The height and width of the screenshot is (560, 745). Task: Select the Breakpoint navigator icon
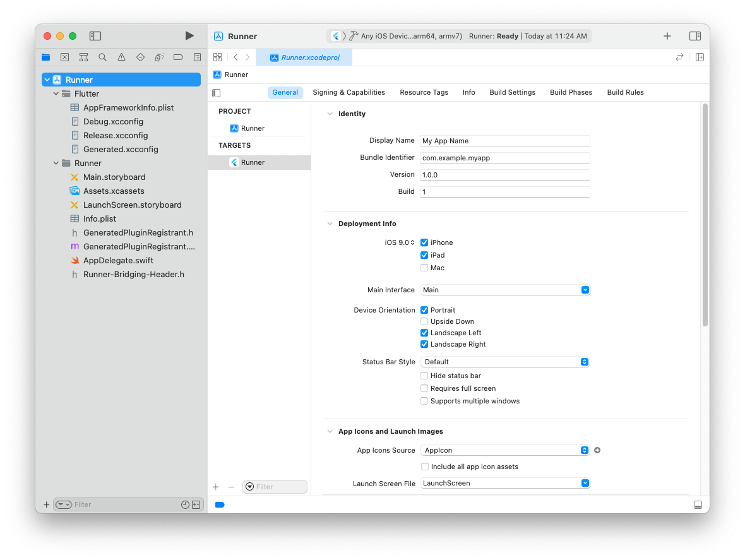pos(178,57)
